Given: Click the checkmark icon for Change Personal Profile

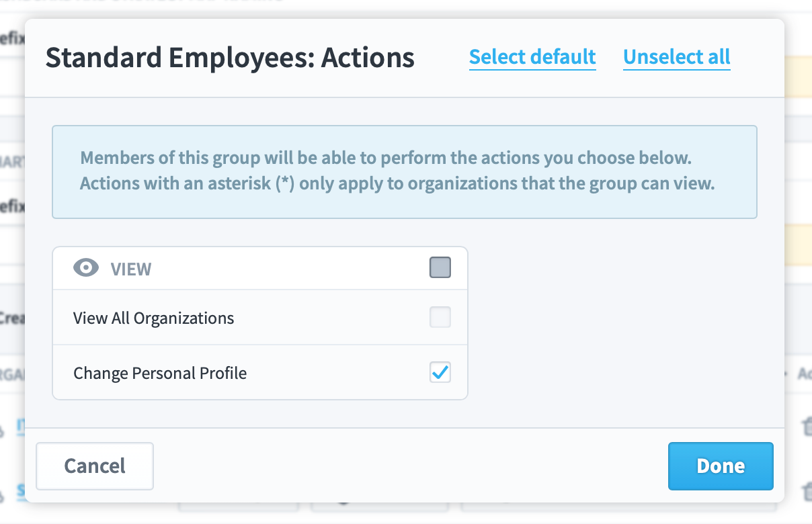Looking at the screenshot, I should (440, 372).
